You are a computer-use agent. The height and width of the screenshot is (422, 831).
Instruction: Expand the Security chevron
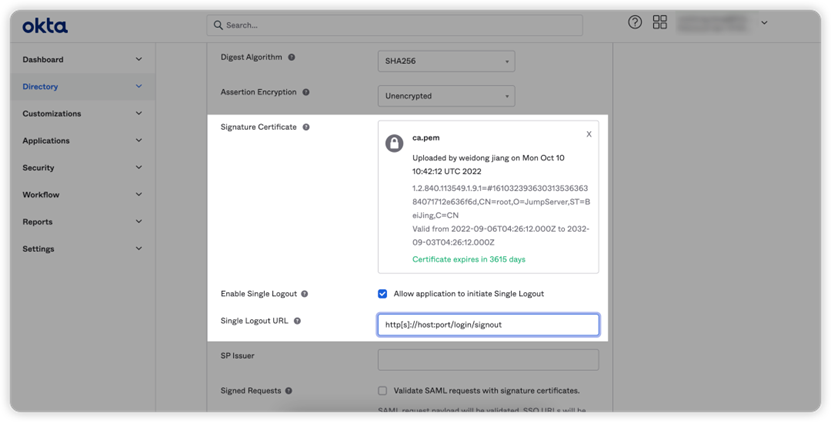tap(139, 168)
